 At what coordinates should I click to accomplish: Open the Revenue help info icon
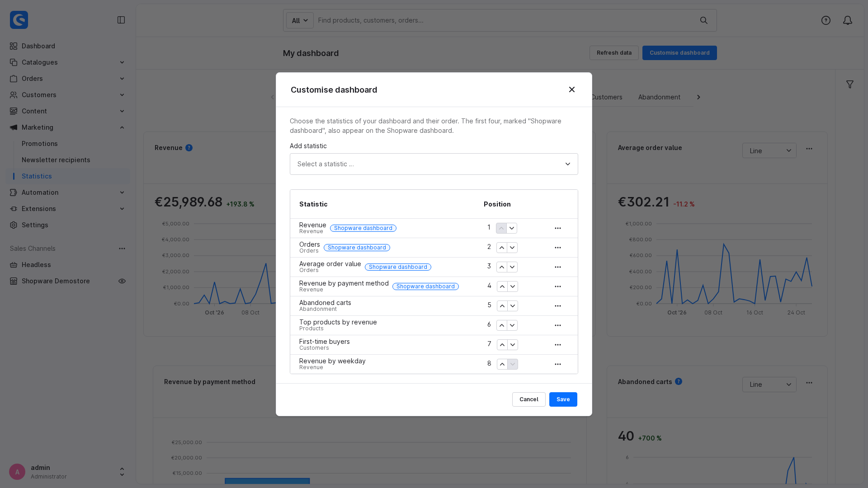(189, 148)
